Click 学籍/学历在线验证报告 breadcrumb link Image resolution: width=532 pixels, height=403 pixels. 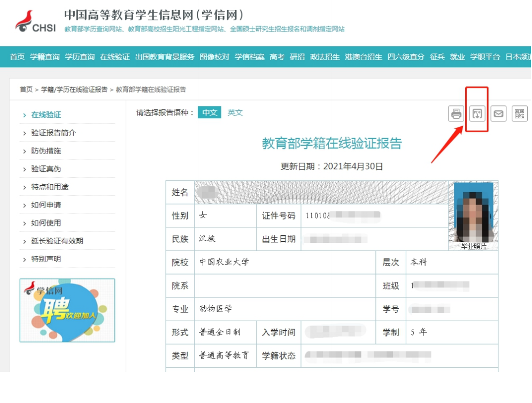[74, 89]
